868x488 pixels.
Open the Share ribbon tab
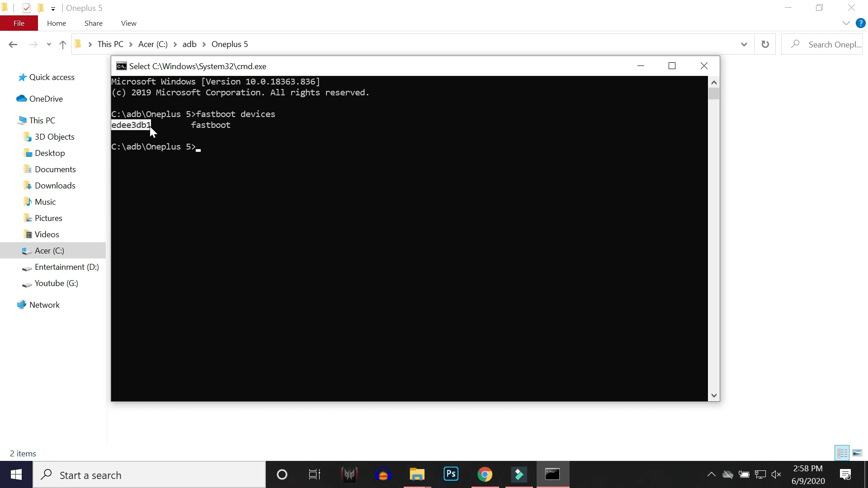click(94, 23)
